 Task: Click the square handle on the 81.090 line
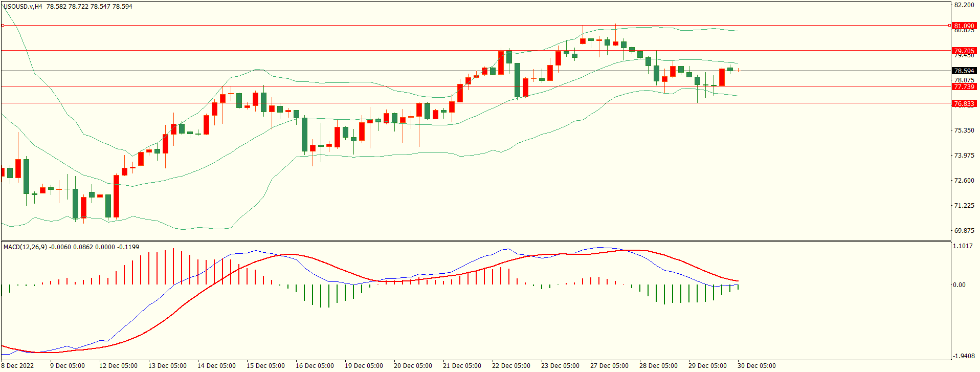tap(3, 25)
